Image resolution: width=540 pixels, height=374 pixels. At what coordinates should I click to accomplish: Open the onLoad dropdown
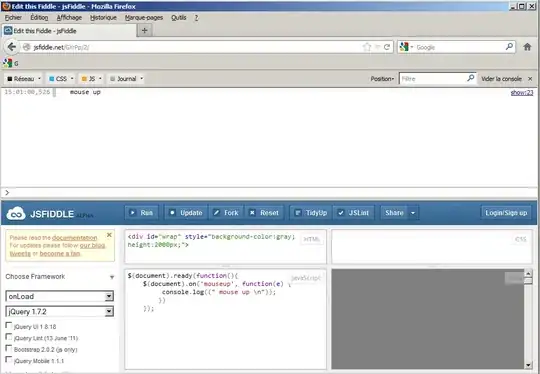(x=60, y=296)
